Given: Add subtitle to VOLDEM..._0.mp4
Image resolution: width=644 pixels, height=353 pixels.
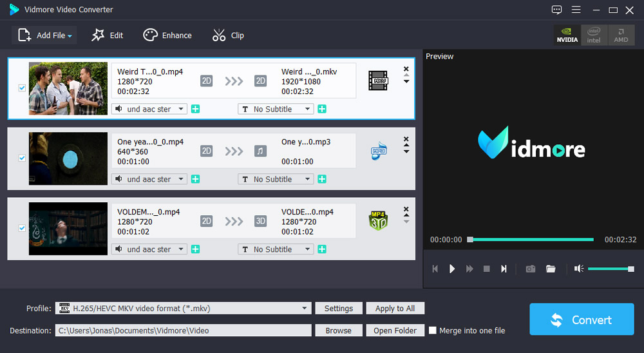Looking at the screenshot, I should [x=322, y=249].
